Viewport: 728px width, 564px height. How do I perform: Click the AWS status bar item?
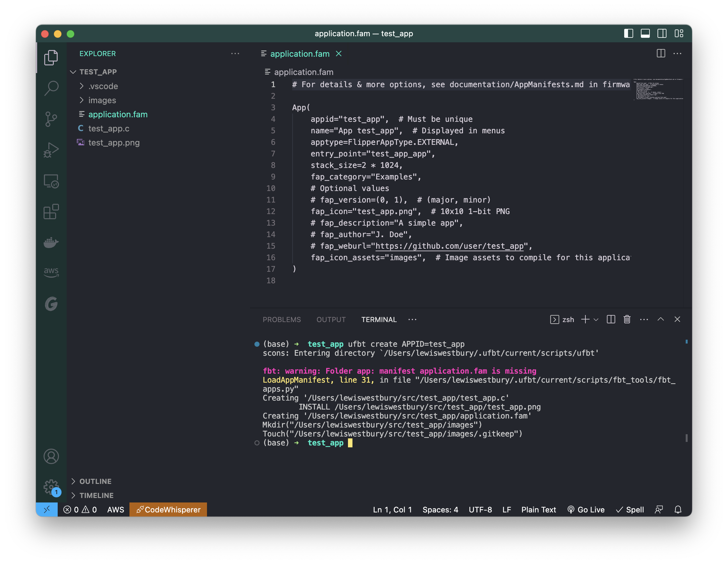coord(115,510)
